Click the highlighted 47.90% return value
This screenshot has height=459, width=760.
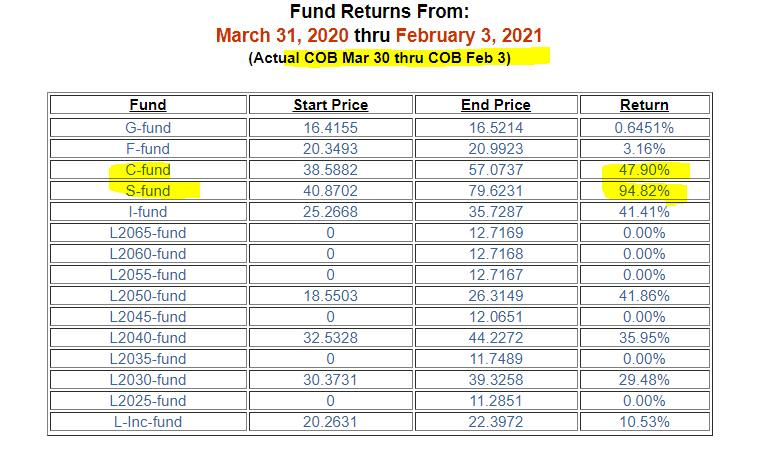[x=644, y=170]
